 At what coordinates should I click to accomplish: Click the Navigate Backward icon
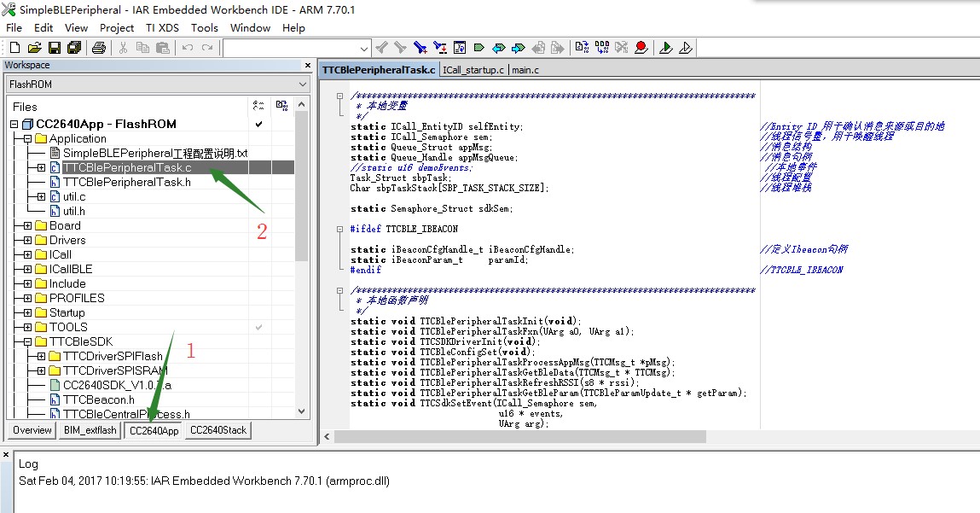point(538,48)
